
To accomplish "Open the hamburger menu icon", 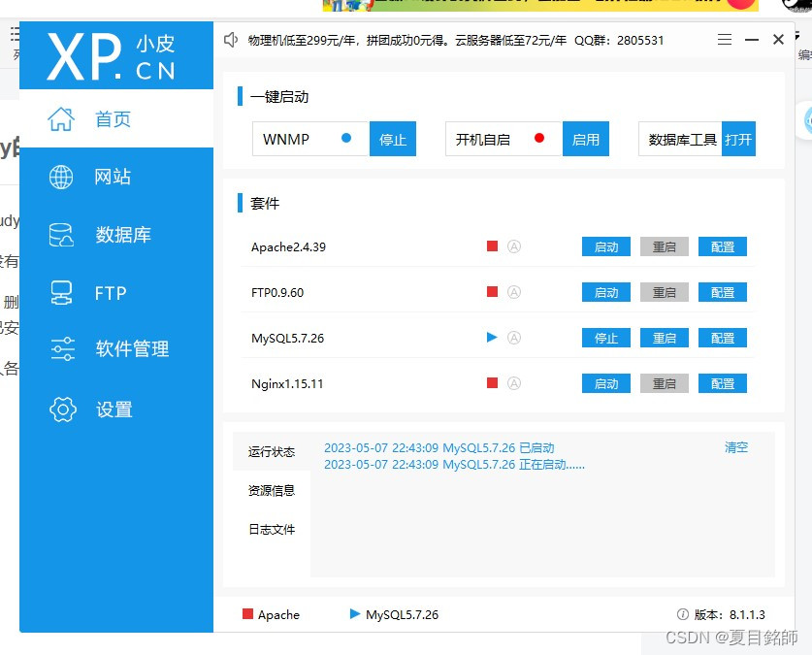I will click(x=725, y=40).
